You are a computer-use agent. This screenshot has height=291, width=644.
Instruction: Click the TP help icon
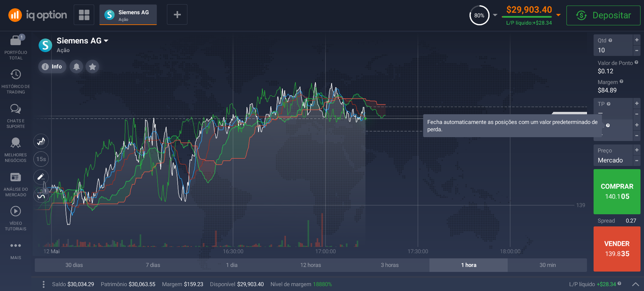(x=609, y=104)
